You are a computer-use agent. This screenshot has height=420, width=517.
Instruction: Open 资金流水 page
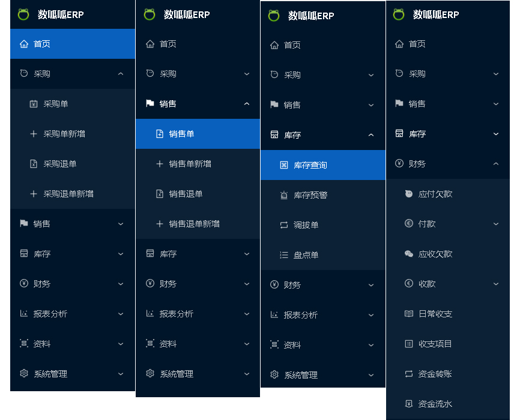click(448, 404)
